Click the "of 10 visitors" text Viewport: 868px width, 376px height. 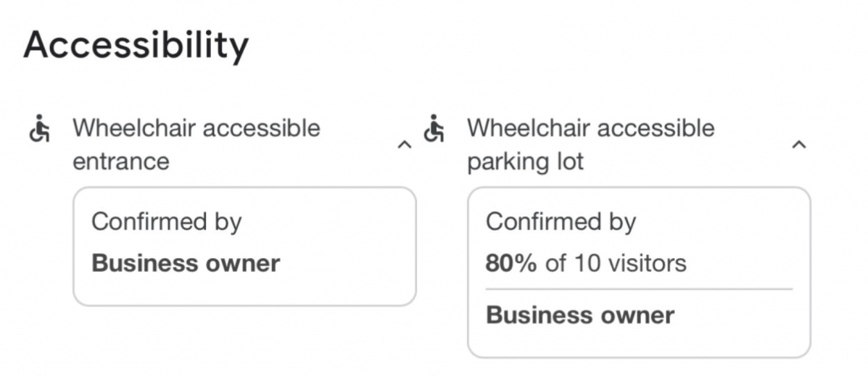click(x=615, y=263)
